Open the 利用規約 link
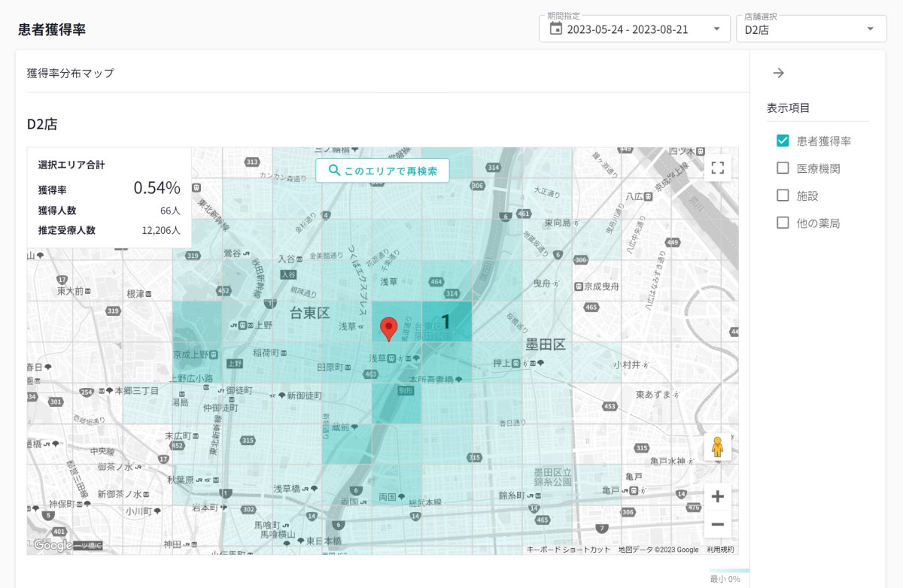Image resolution: width=903 pixels, height=588 pixels. (x=720, y=550)
